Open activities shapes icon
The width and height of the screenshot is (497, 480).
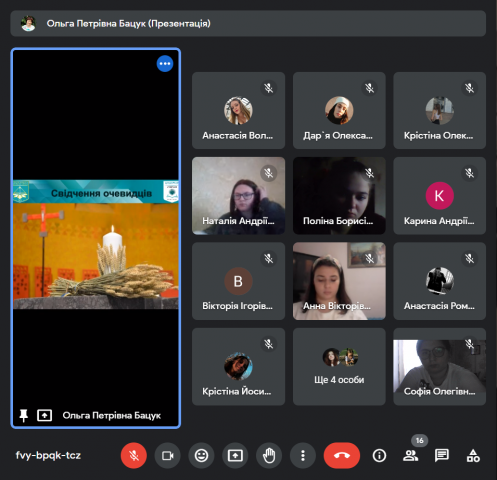click(x=473, y=455)
